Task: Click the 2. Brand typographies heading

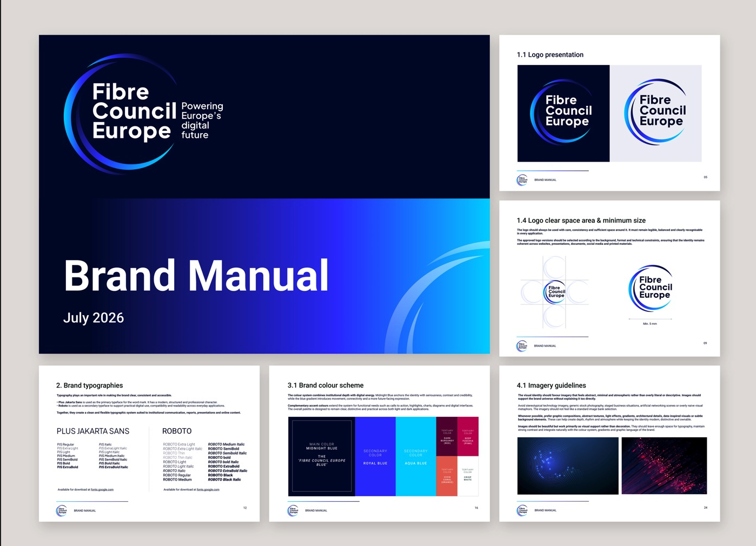Action: (90, 385)
